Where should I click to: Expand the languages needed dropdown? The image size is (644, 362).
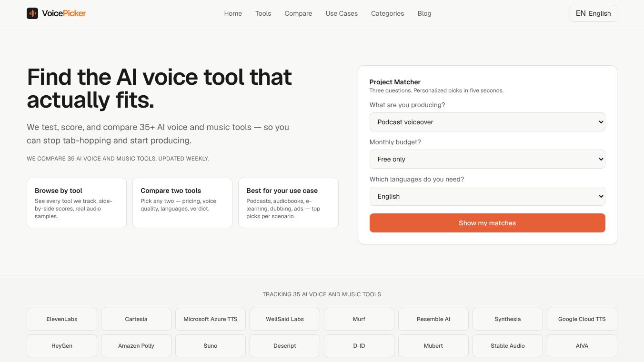[487, 196]
